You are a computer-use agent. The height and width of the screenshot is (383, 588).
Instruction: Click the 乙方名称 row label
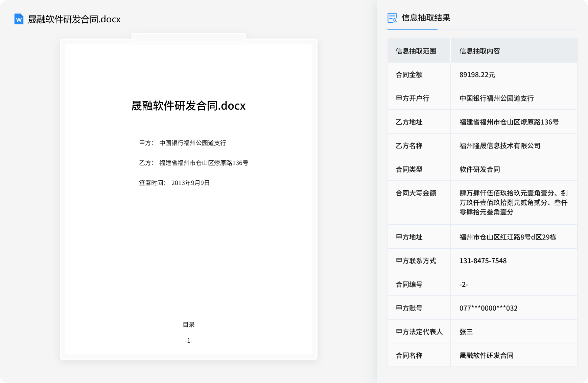click(x=409, y=146)
